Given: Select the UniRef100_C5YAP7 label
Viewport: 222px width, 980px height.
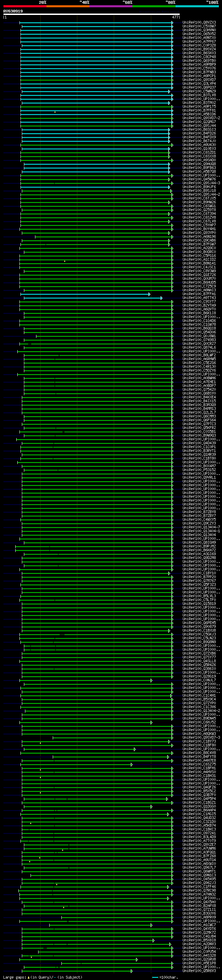Looking at the screenshot, I should pyautogui.click(x=199, y=225).
